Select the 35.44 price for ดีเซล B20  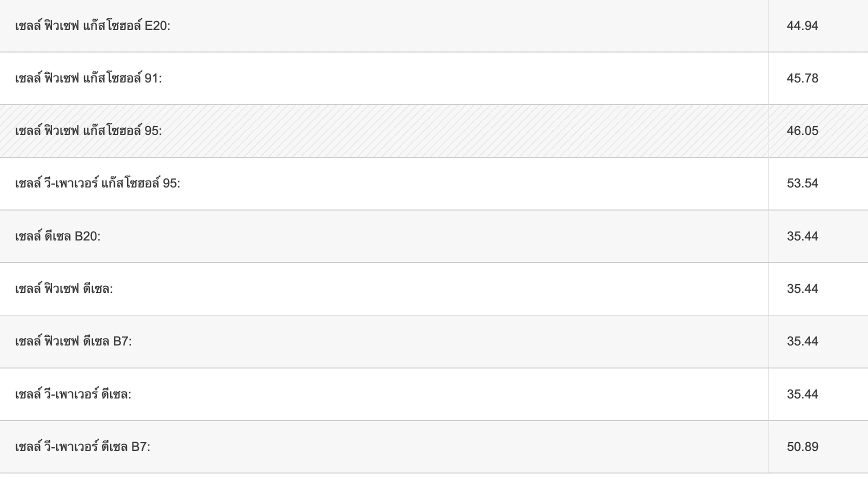coord(802,236)
